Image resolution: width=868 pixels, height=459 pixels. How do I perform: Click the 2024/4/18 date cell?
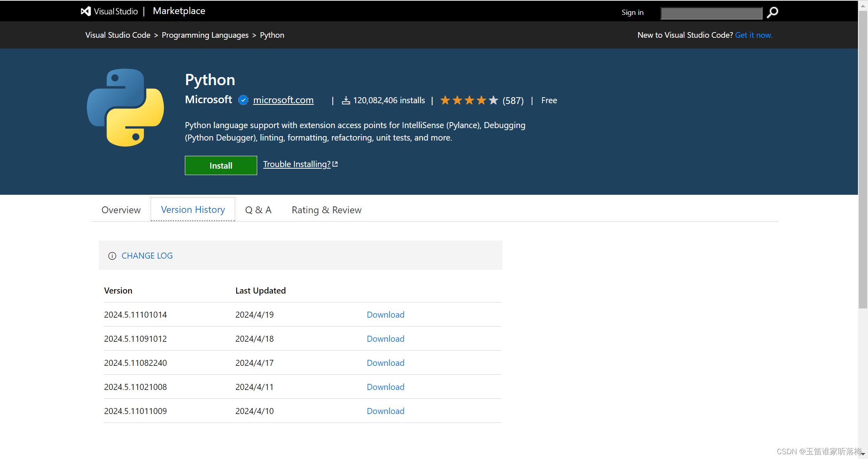pos(254,339)
